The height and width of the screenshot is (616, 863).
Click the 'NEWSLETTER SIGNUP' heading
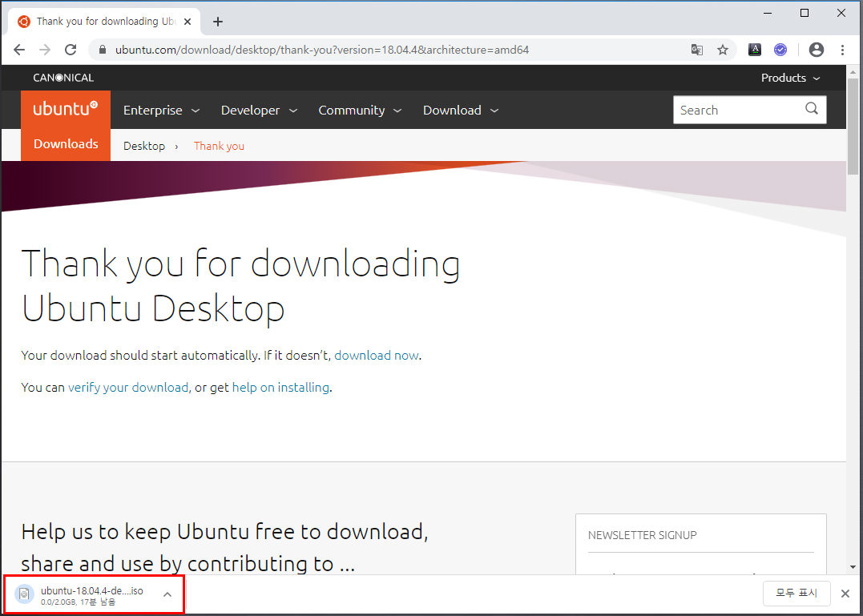(x=643, y=535)
